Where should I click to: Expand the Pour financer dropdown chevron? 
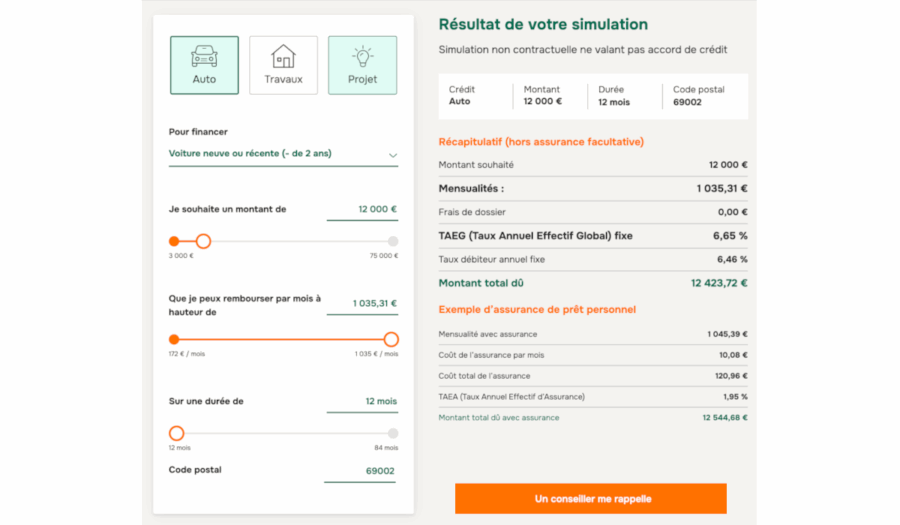pyautogui.click(x=393, y=155)
